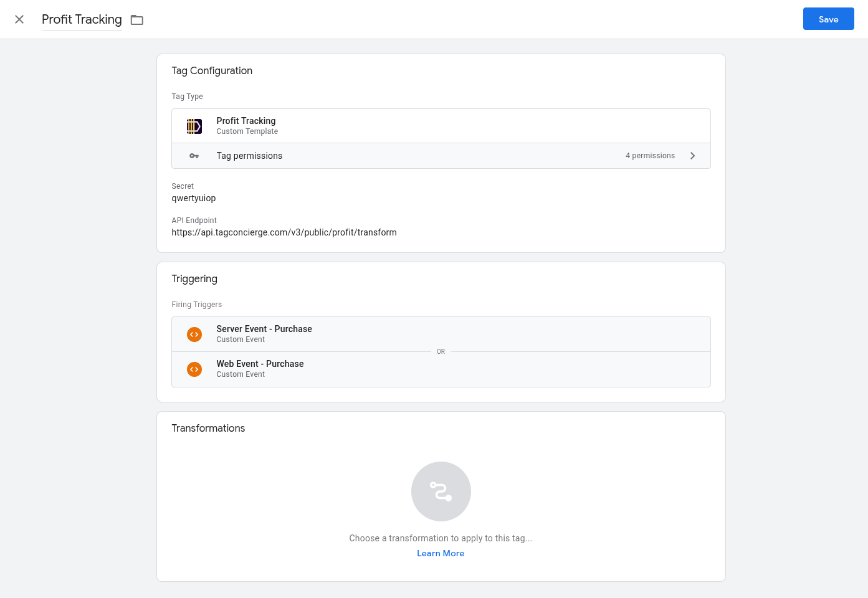Click the Secret value qwertyuiop
Image resolution: width=868 pixels, height=598 pixels.
tap(194, 198)
